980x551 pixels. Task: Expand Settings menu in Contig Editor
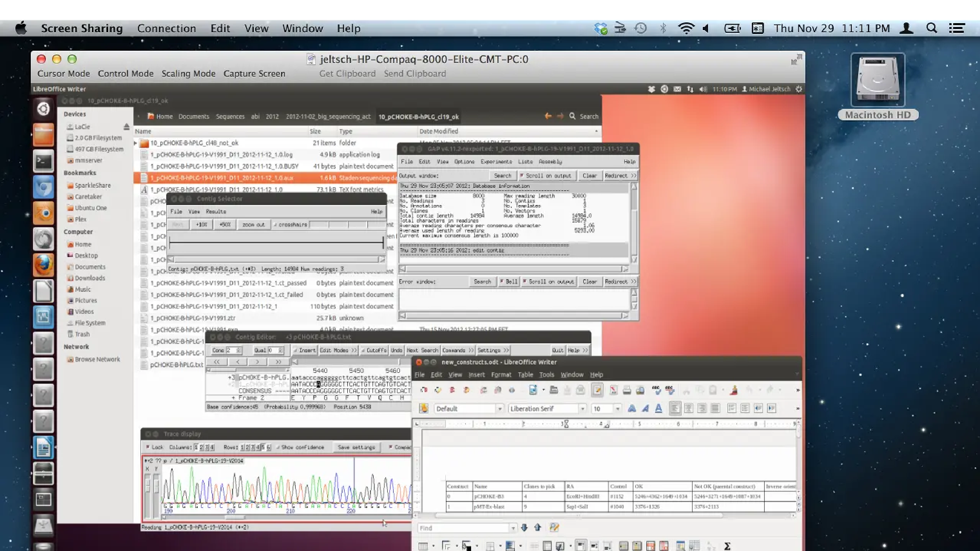493,350
